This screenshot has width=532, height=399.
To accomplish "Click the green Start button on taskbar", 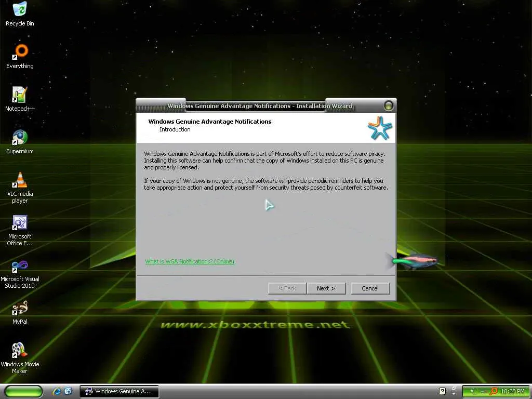I will tap(23, 391).
